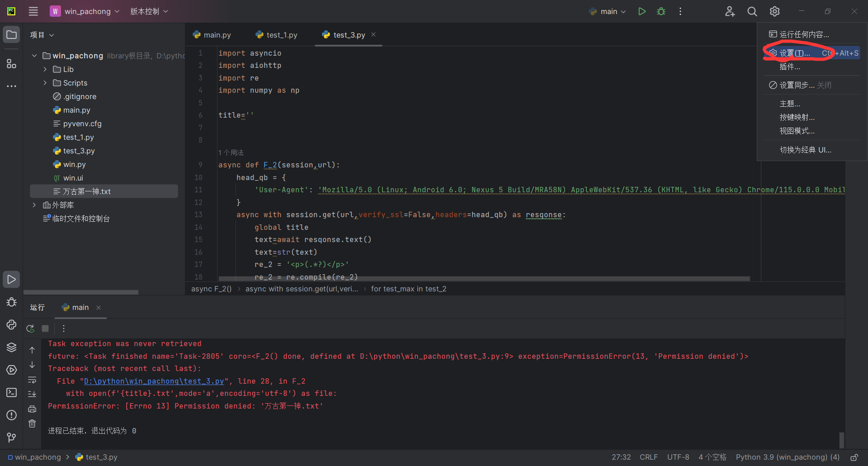Image resolution: width=868 pixels, height=466 pixels.
Task: Toggle the read-only lock icon in the status bar
Action: [854, 457]
